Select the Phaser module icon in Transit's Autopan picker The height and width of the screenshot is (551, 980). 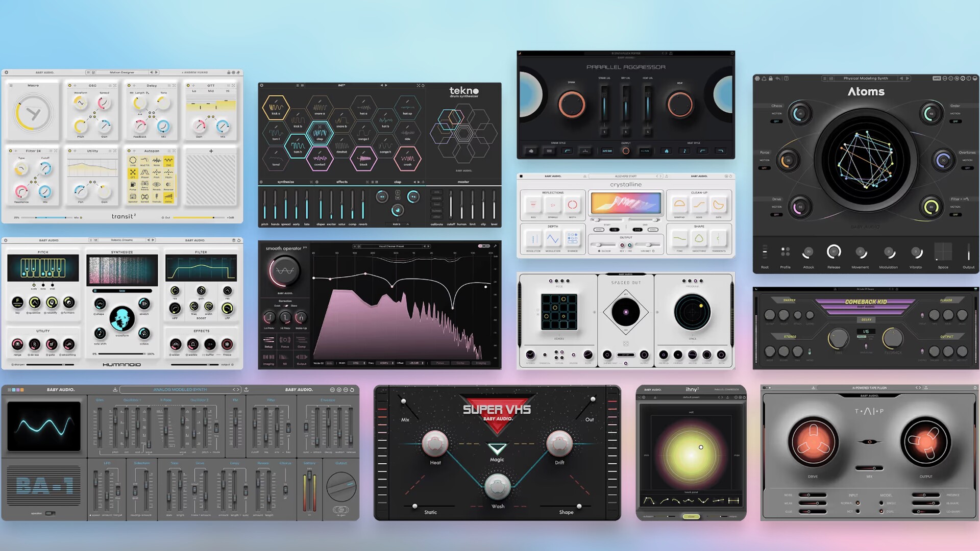coord(144,173)
